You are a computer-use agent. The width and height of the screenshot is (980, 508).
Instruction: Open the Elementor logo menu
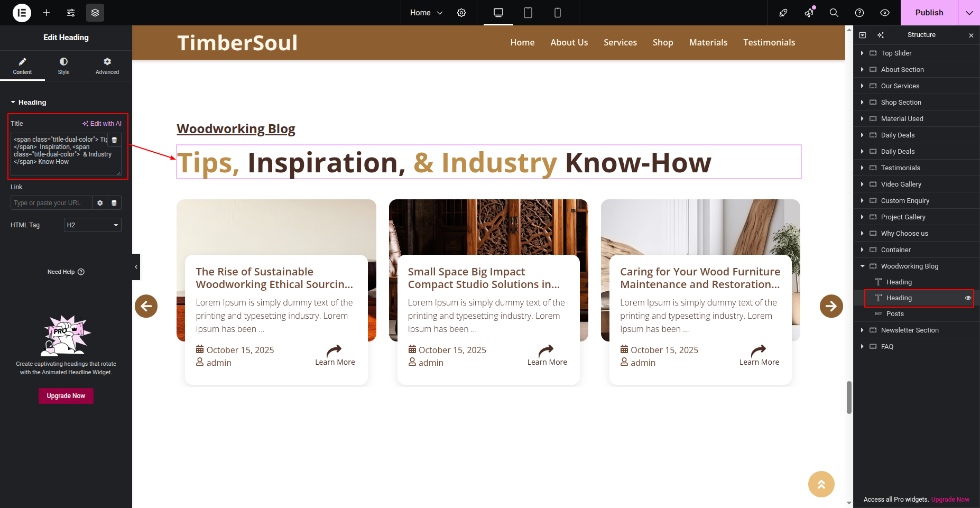(x=22, y=13)
